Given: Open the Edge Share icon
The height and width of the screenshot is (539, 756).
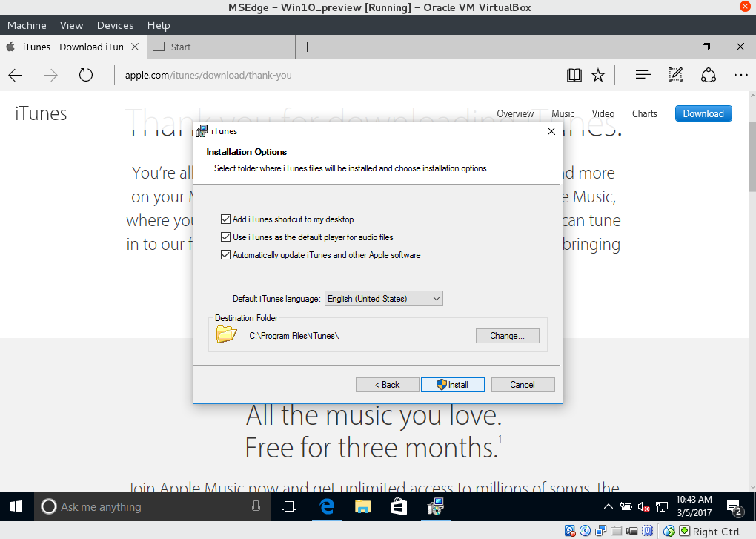Looking at the screenshot, I should coord(709,75).
